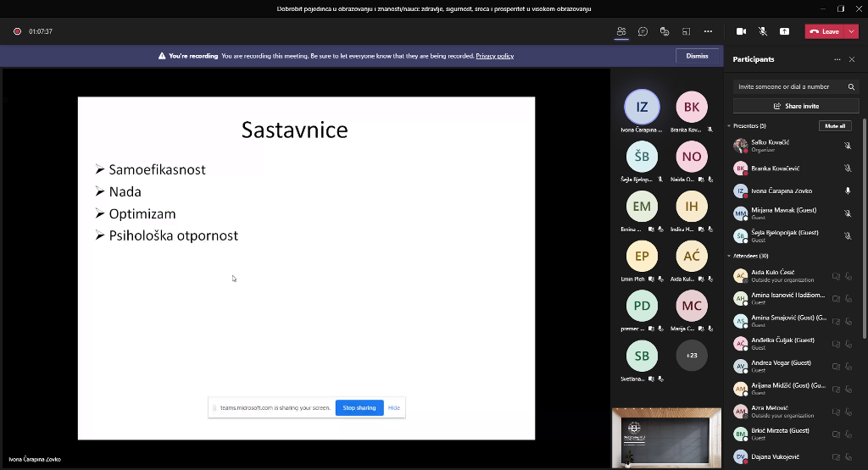The height and width of the screenshot is (470, 868).
Task: Click Stop sharing button
Action: click(359, 407)
